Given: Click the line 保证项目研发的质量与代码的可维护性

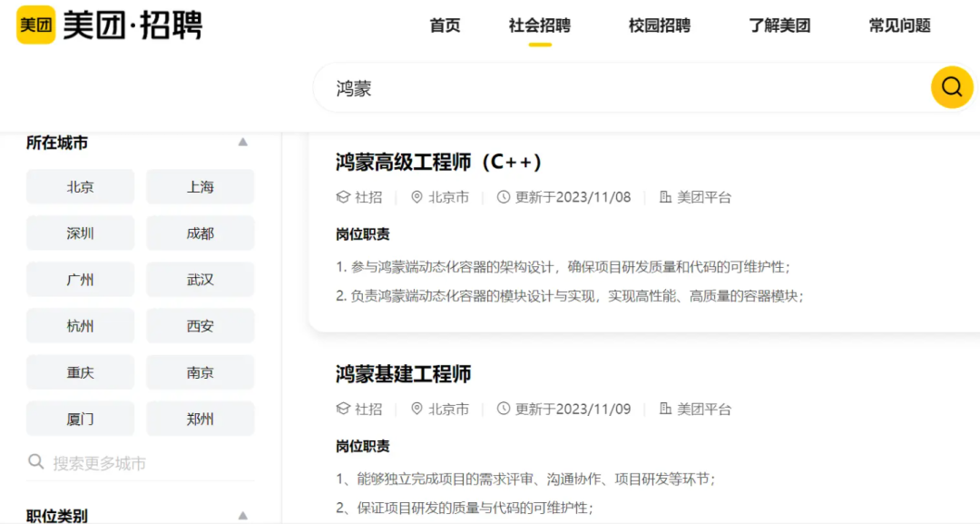Looking at the screenshot, I should tap(465, 507).
